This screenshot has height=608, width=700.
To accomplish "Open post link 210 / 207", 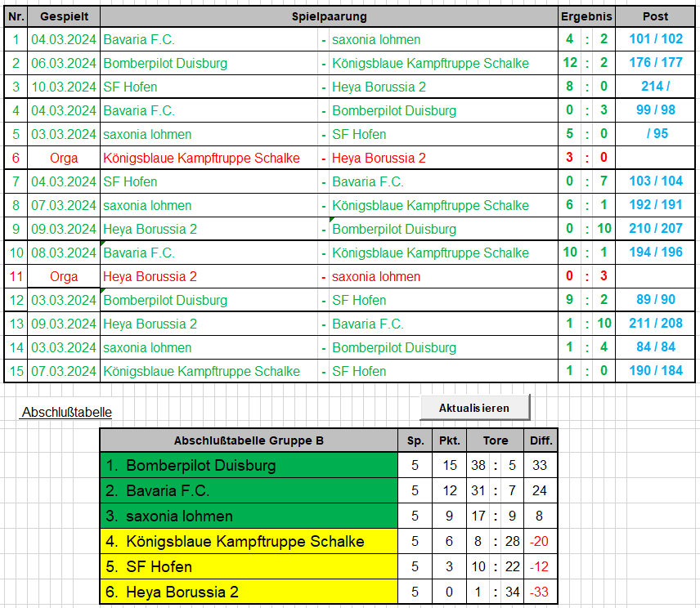I will tap(656, 228).
